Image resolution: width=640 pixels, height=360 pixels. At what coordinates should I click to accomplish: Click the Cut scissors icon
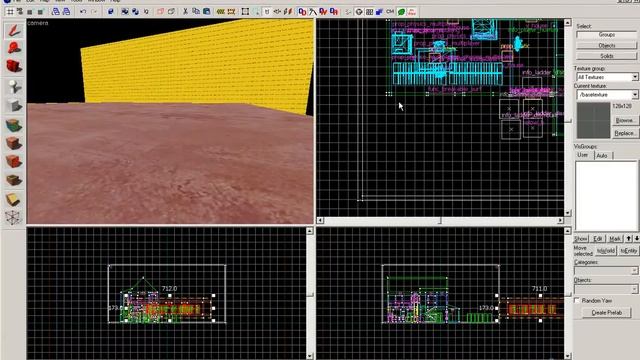pos(185,12)
